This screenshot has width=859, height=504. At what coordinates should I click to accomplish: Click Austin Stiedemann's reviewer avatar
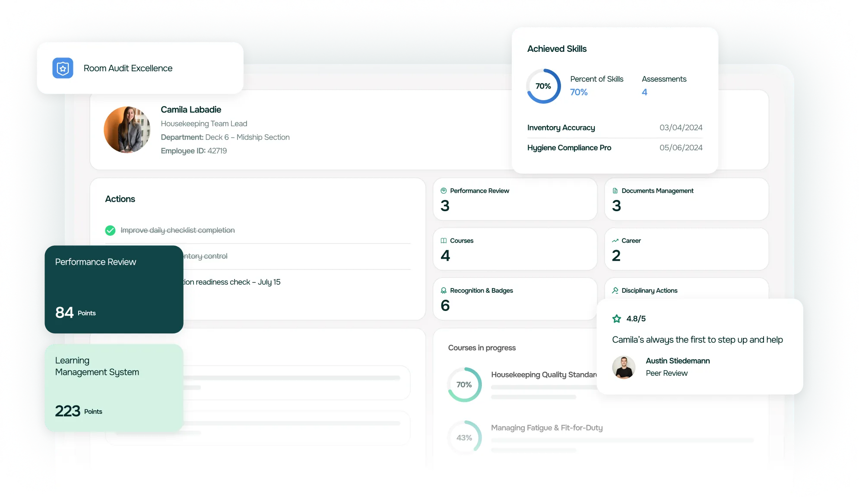(x=624, y=368)
